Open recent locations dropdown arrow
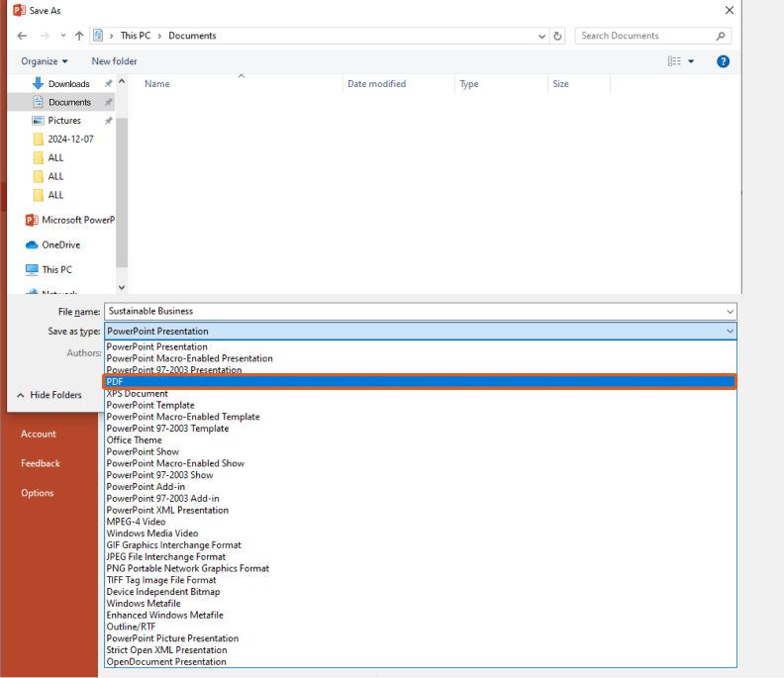The height and width of the screenshot is (678, 784). 63,36
